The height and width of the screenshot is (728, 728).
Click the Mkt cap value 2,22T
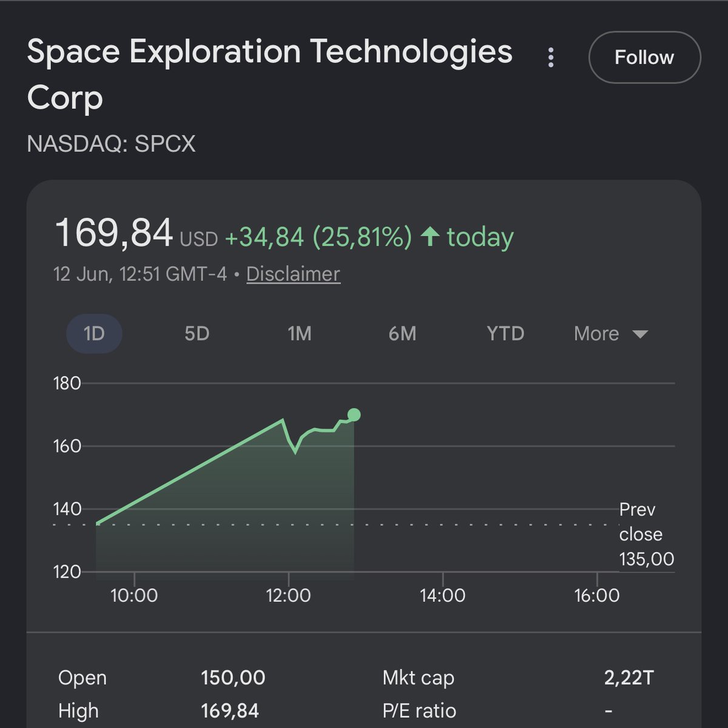629,678
